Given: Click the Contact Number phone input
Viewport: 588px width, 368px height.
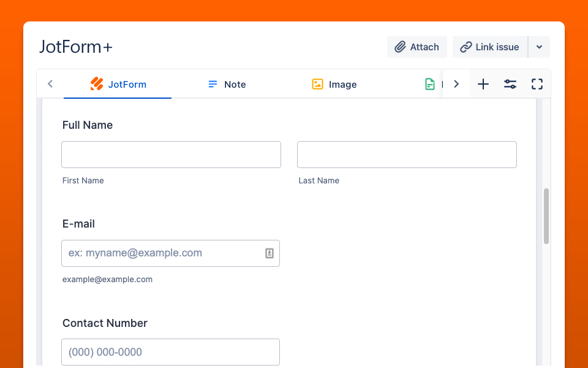Looking at the screenshot, I should (x=170, y=352).
